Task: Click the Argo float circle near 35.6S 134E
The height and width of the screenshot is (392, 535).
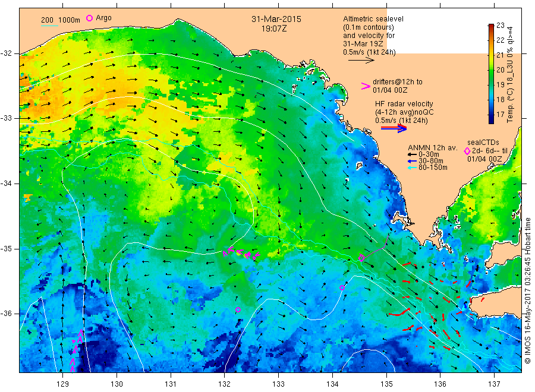Action: tap(342, 287)
